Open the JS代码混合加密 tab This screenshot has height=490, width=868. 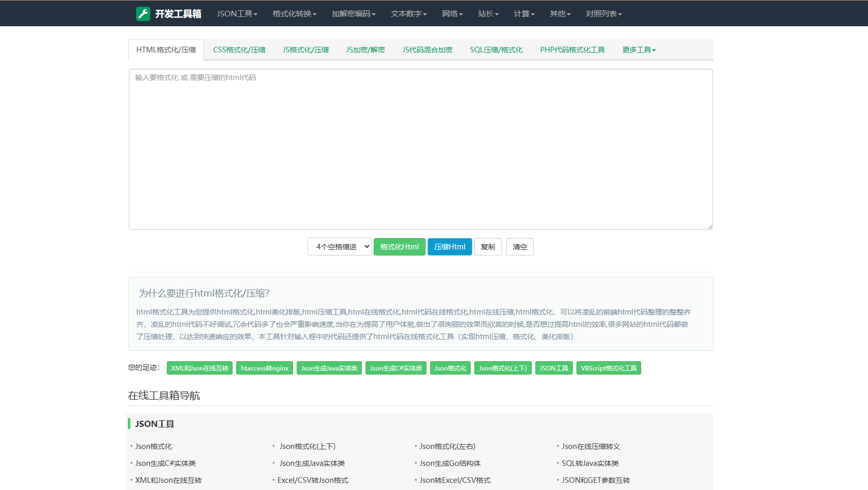[427, 50]
